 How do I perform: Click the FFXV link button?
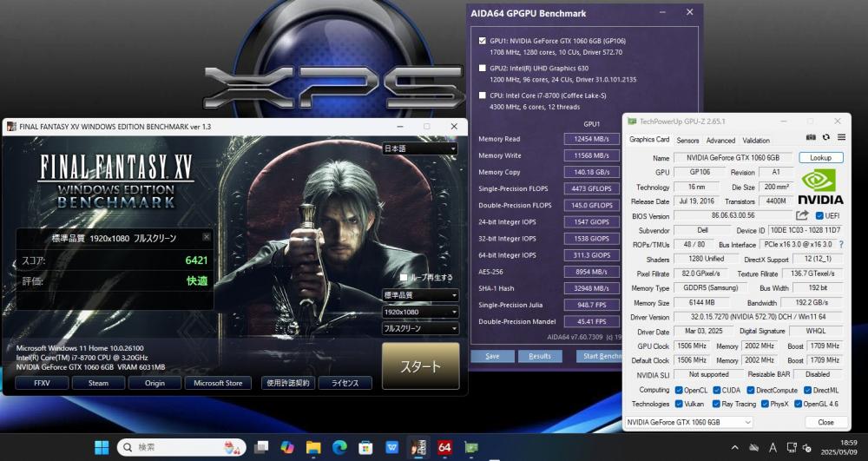coord(42,383)
